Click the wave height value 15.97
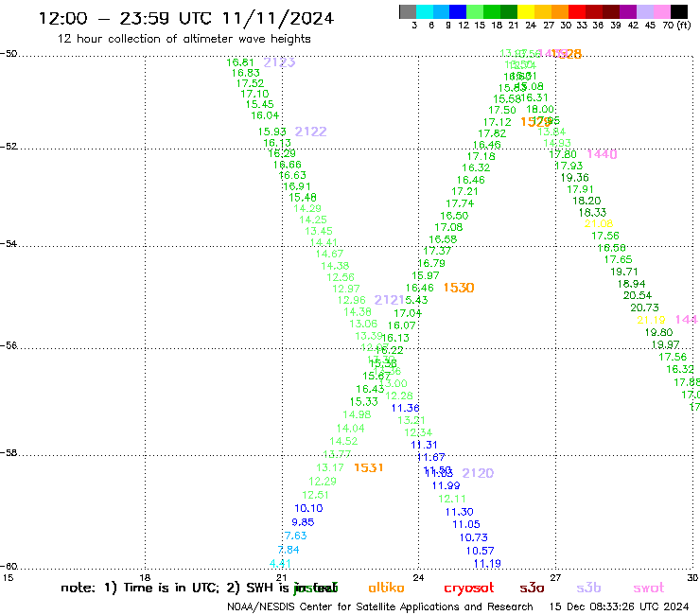 426,275
